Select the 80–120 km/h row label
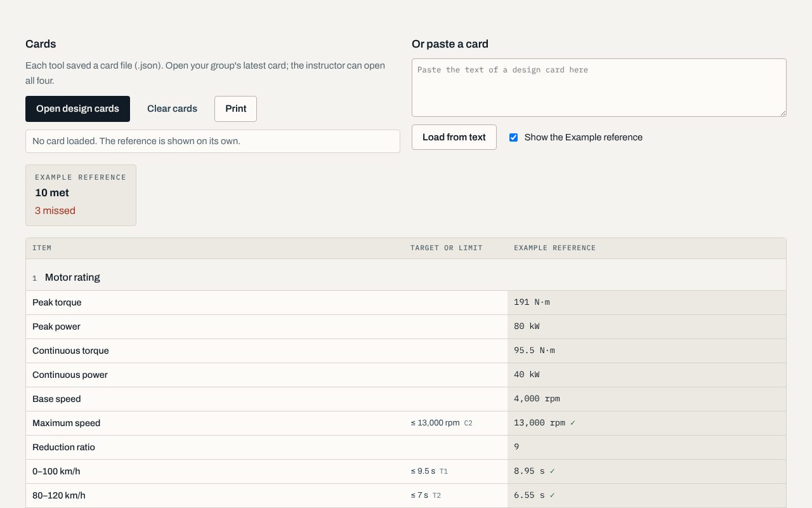This screenshot has width=812, height=508. pyautogui.click(x=59, y=495)
